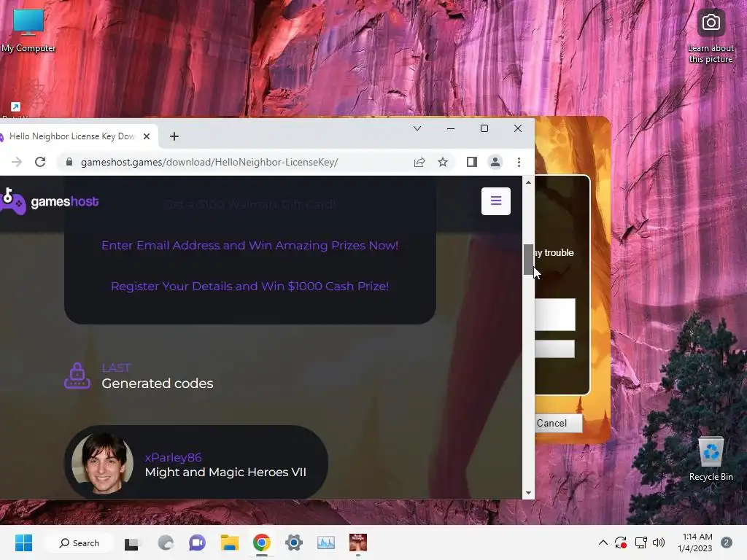Open File Explorer from taskbar
747x560 pixels.
pos(230,542)
